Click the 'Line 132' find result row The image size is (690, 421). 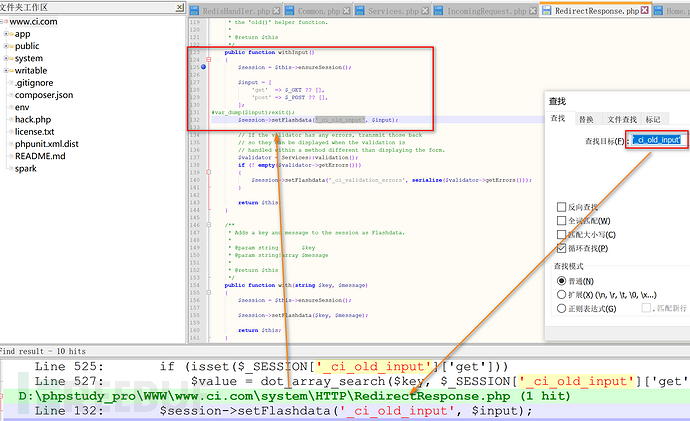[x=345, y=411]
